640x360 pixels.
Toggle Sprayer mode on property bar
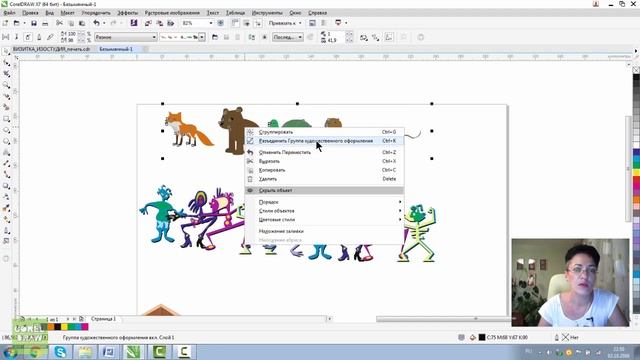point(28,37)
